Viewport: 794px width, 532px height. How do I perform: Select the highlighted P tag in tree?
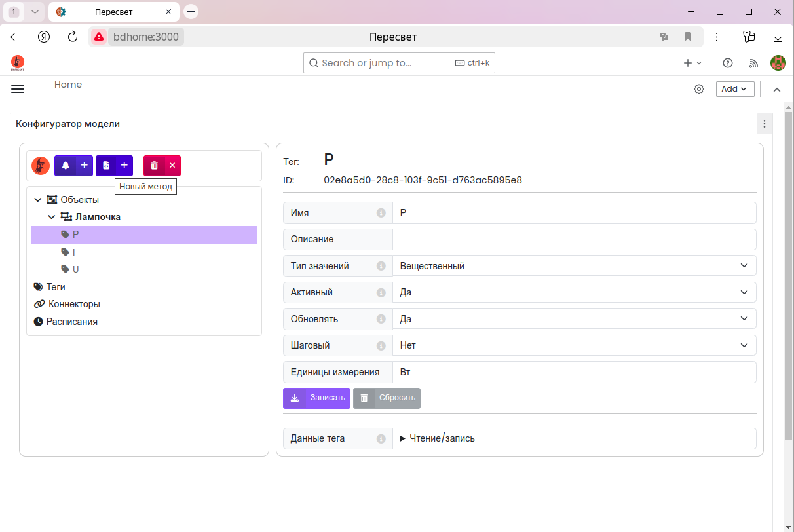coord(144,235)
